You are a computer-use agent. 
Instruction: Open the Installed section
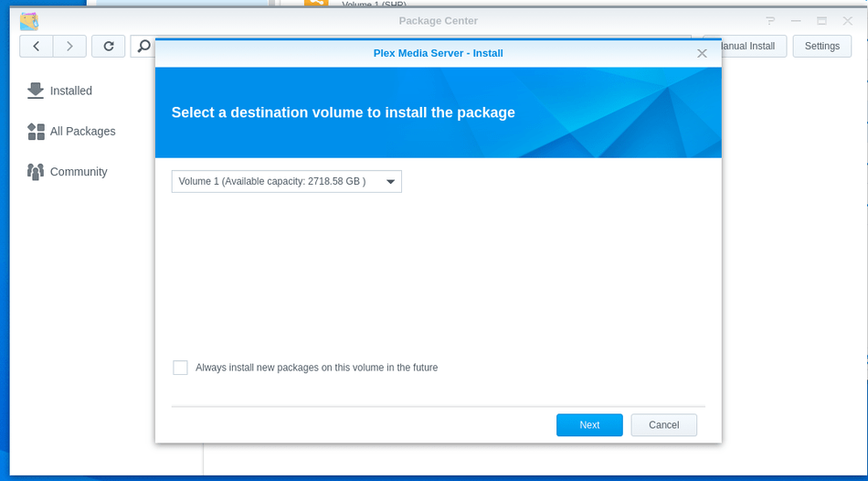tap(71, 91)
